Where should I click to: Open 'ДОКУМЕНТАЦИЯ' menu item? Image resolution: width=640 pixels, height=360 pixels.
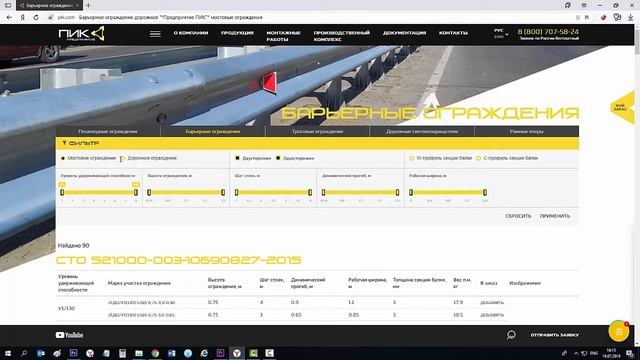(404, 33)
